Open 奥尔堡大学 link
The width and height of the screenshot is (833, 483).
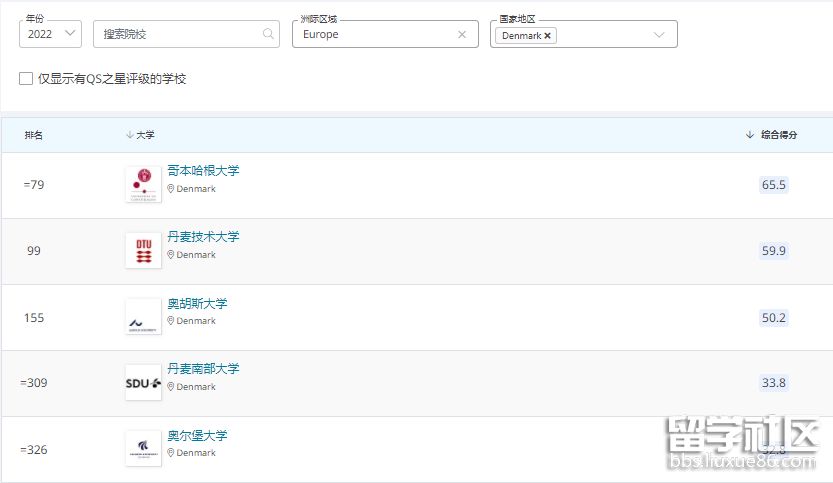[198, 436]
